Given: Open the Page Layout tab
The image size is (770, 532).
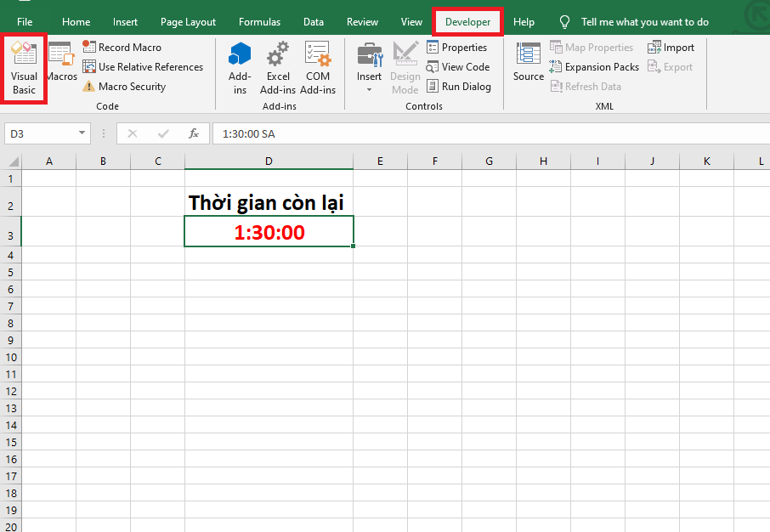Looking at the screenshot, I should click(188, 22).
